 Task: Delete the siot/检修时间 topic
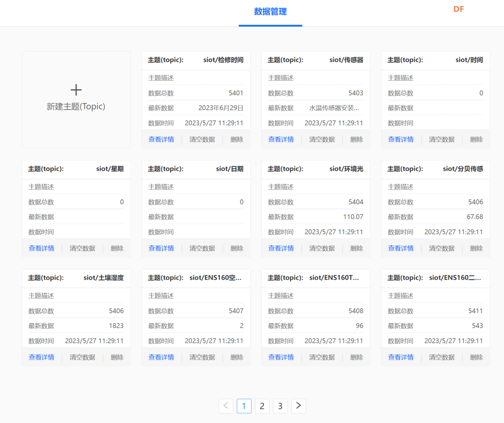pos(237,139)
